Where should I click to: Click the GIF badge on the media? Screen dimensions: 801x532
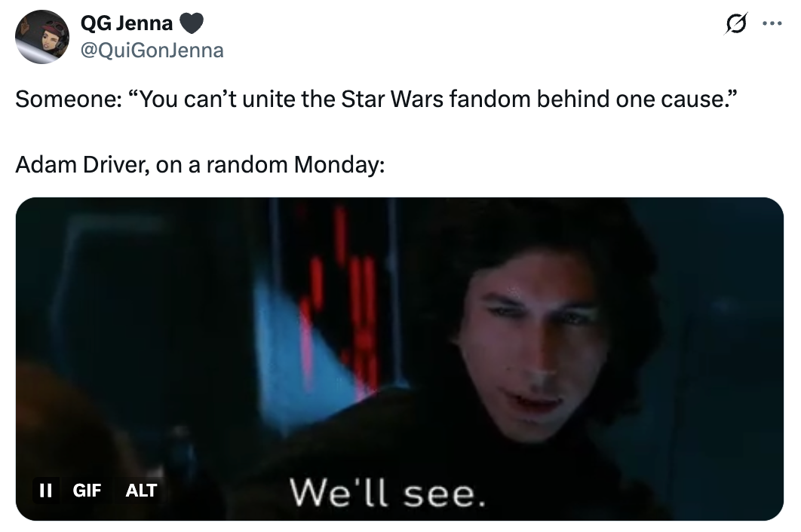(87, 490)
